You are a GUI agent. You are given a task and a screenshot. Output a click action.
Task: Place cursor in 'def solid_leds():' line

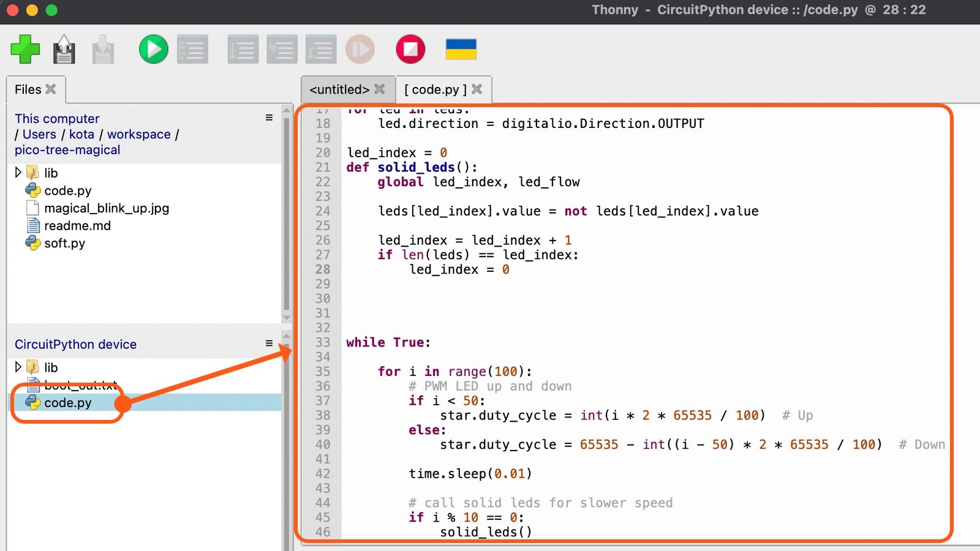[x=412, y=167]
